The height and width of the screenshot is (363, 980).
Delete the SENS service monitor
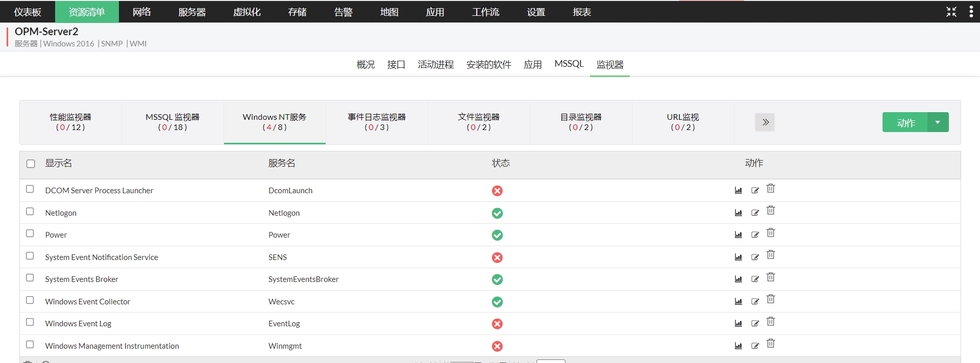tap(771, 255)
